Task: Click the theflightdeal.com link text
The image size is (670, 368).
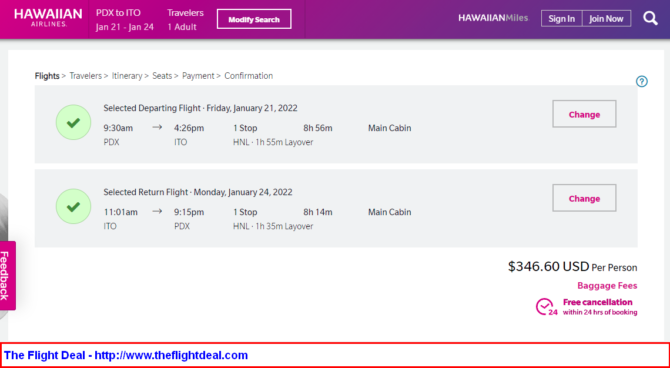Action: pyautogui.click(x=171, y=355)
